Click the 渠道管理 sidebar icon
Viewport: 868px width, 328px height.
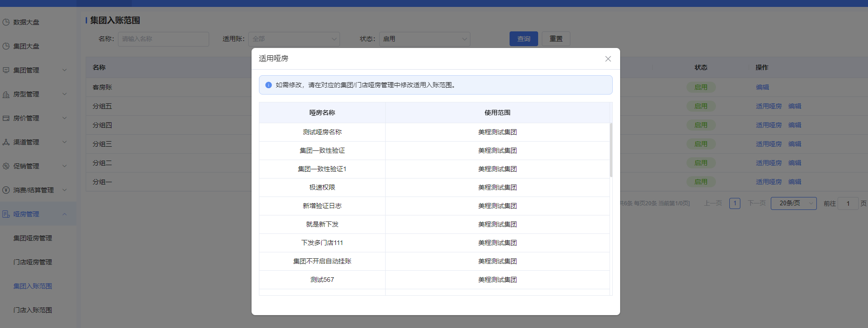(x=6, y=142)
